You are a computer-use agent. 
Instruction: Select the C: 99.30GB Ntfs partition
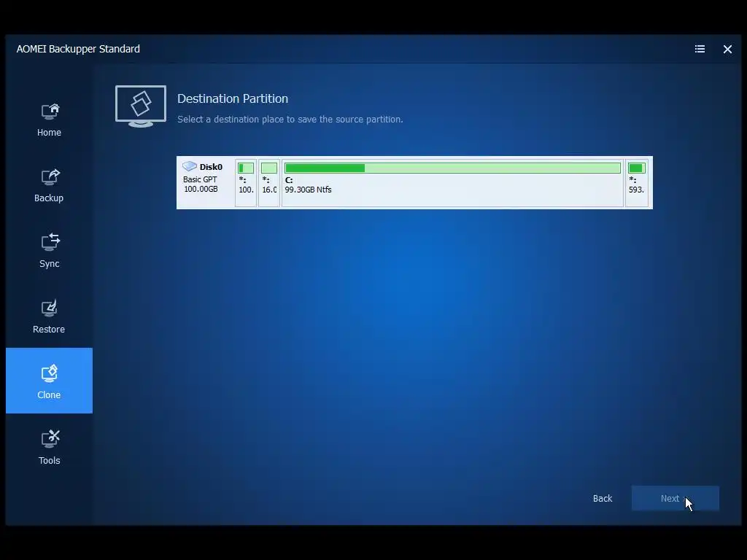[452, 183]
